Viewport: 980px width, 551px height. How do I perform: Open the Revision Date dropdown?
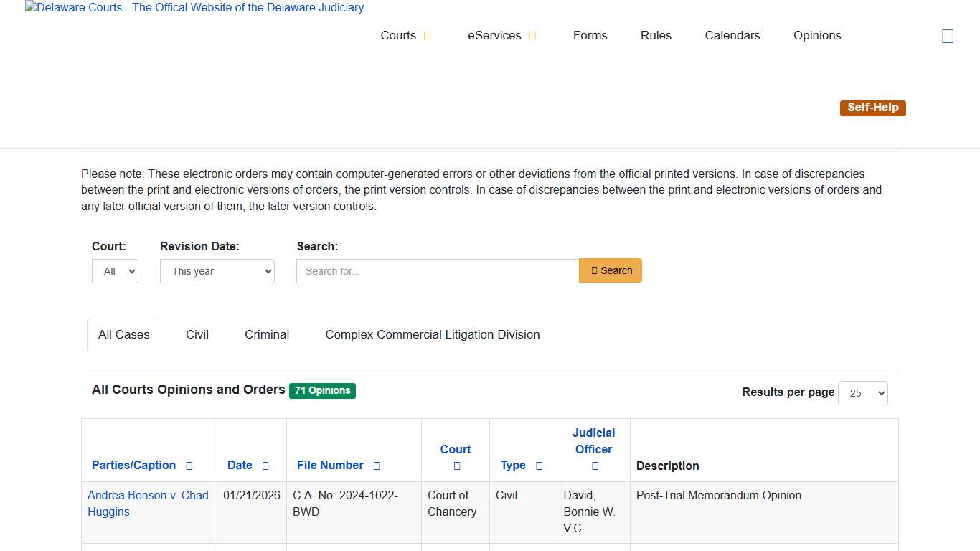click(217, 271)
